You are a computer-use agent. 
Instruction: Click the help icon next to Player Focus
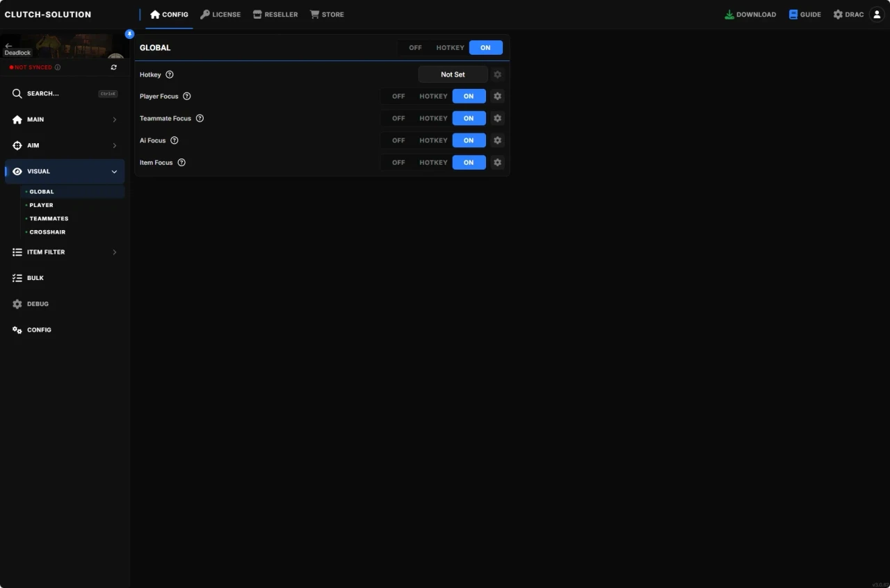[x=186, y=97]
